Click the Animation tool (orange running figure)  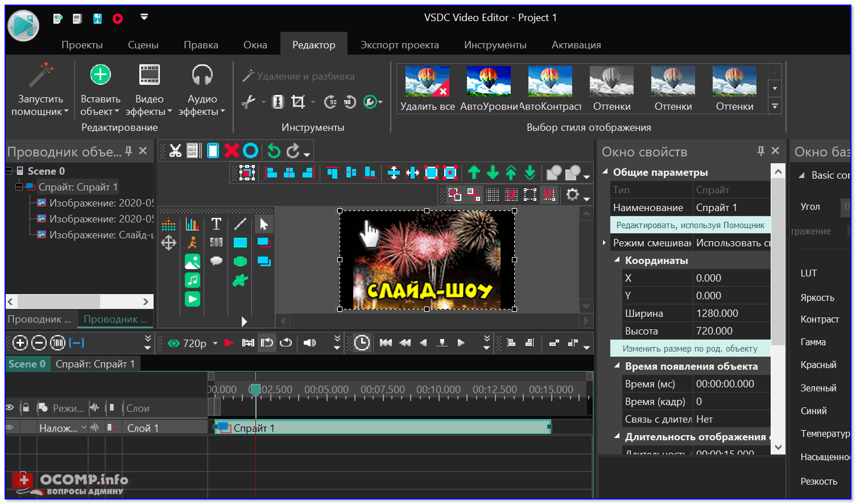[192, 243]
